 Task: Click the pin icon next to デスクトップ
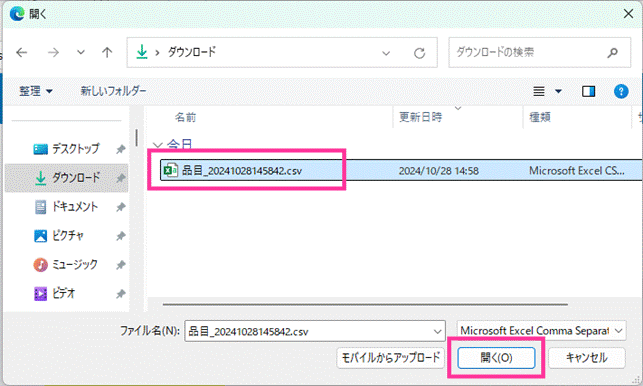121,149
